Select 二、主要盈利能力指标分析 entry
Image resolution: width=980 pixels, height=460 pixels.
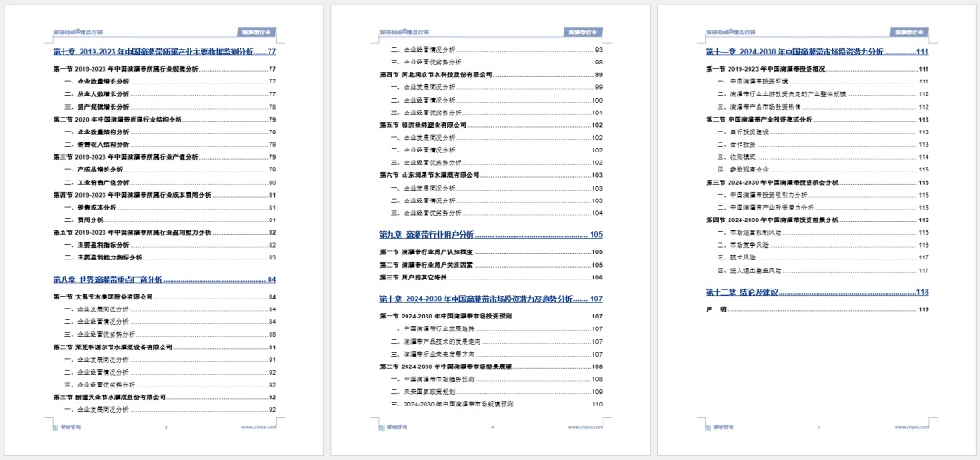pos(170,258)
